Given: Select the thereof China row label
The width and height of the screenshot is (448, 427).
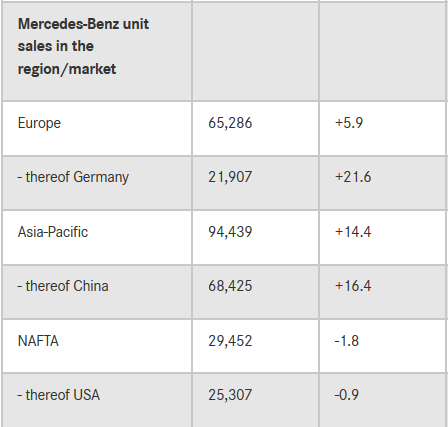Looking at the screenshot, I should pyautogui.click(x=63, y=286).
